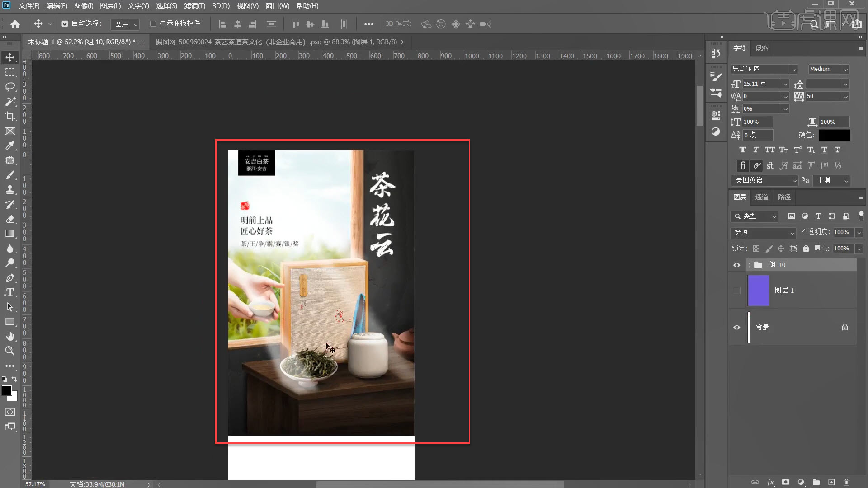
Task: Select the Zoom tool
Action: coord(10,351)
